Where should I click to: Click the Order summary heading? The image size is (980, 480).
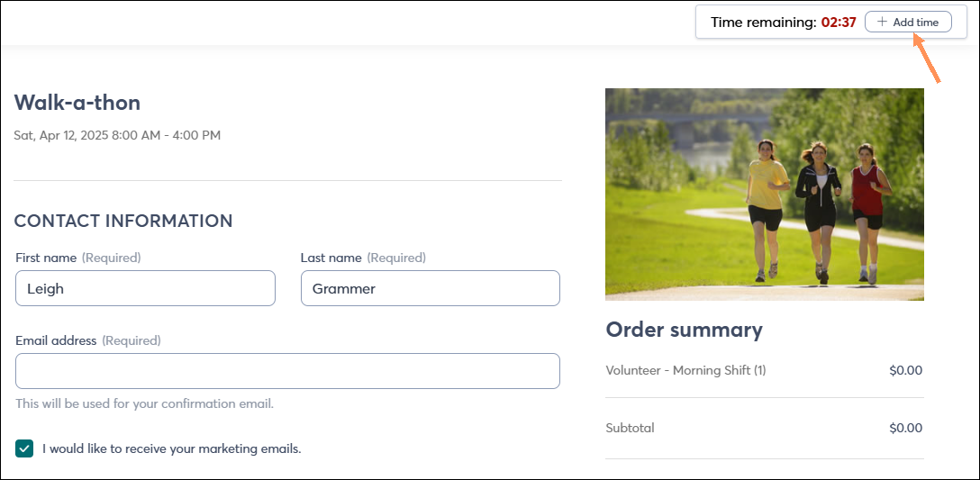pyautogui.click(x=684, y=330)
